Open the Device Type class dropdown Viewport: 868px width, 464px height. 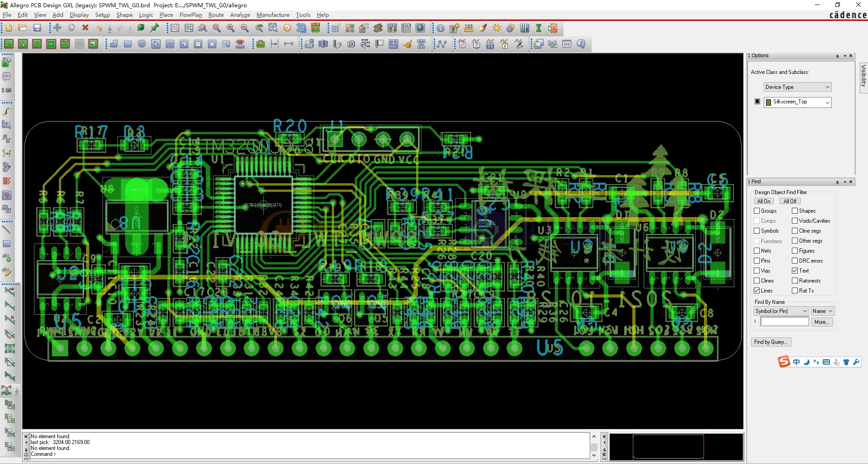pyautogui.click(x=797, y=87)
